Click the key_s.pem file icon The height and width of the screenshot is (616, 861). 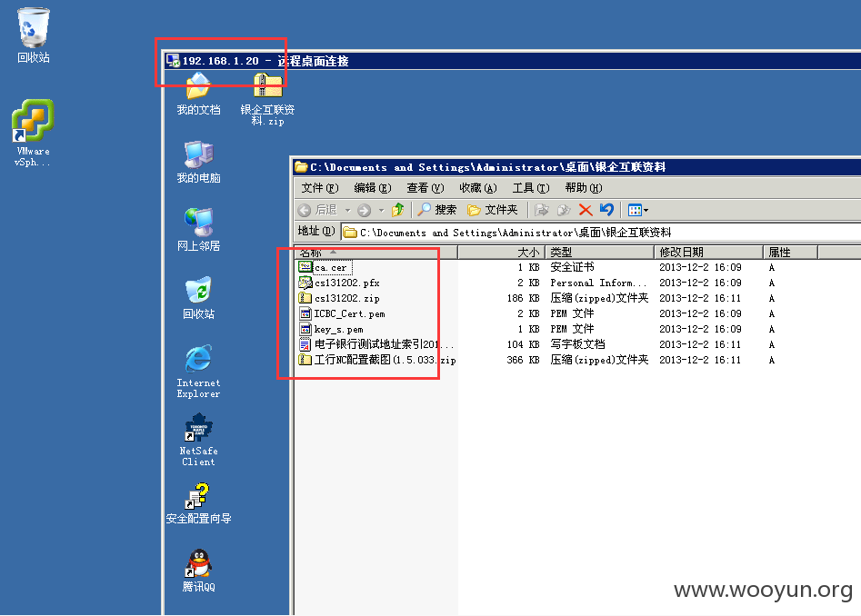(305, 329)
